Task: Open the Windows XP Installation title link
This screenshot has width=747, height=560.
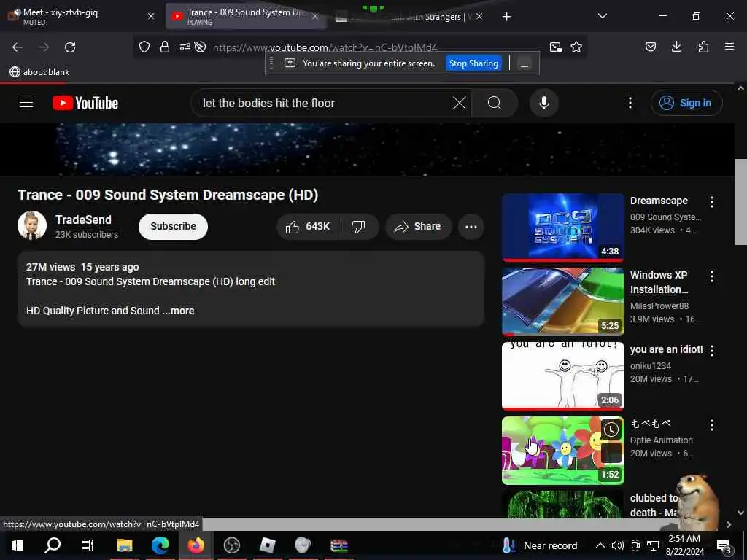Action: coord(659,282)
